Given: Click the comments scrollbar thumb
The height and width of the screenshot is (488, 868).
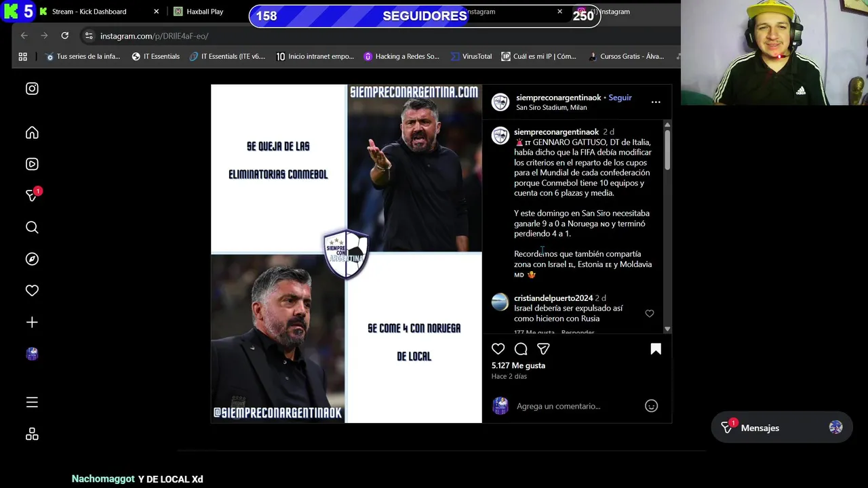Looking at the screenshot, I should [667, 149].
